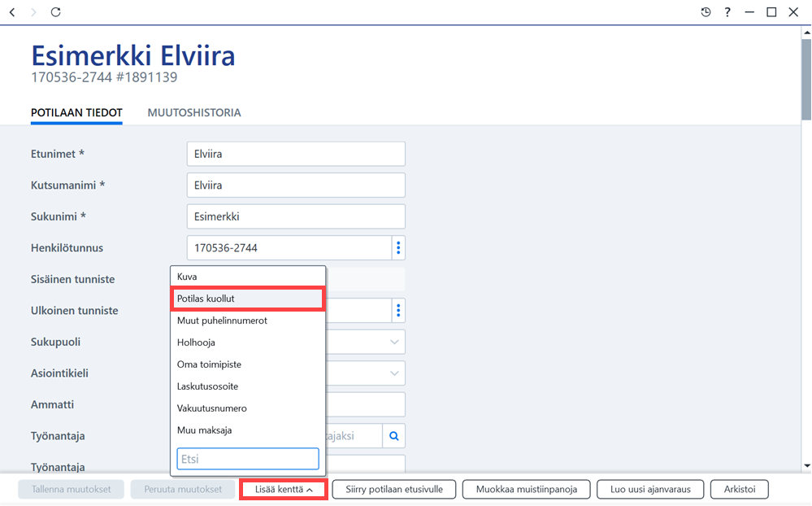Switch to the Muutoshistoria tab

[x=194, y=112]
